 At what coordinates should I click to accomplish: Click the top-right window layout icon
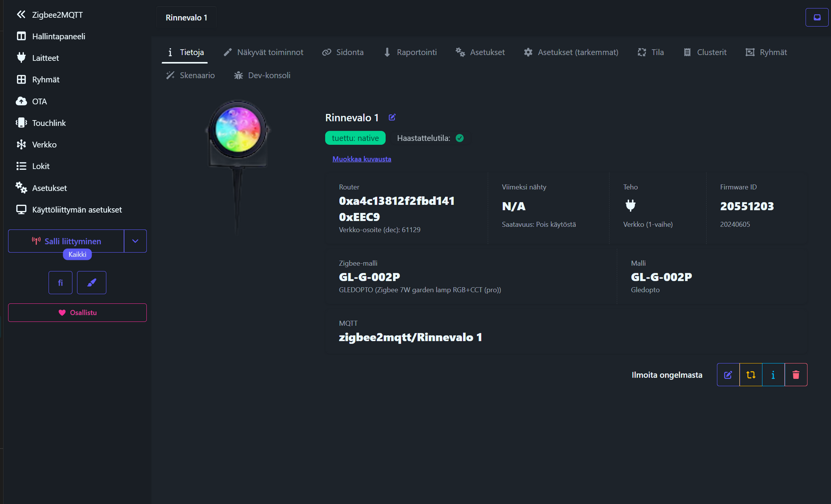(816, 17)
